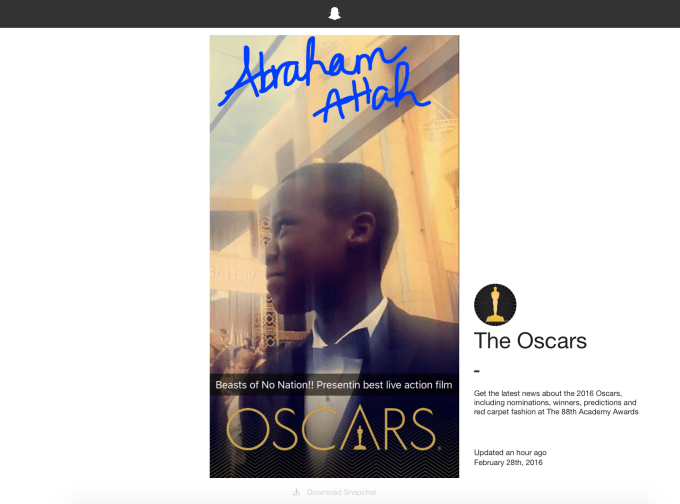Click the dark top header bar

pos(340,14)
